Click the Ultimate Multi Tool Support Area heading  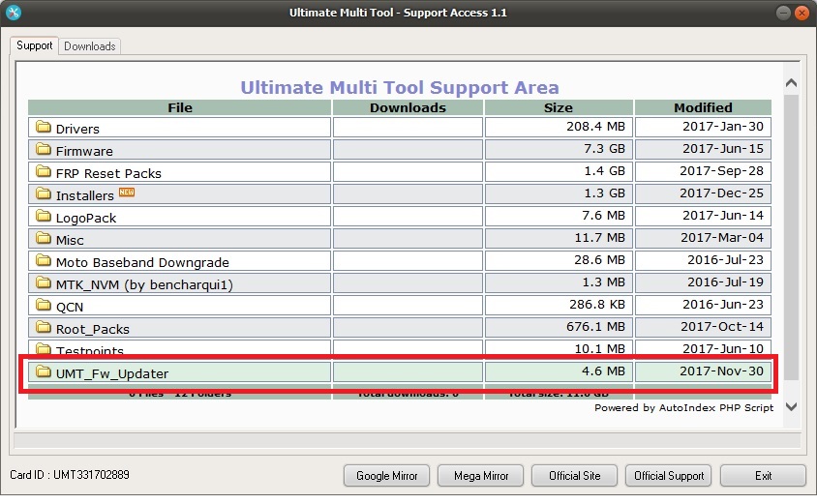[x=400, y=87]
